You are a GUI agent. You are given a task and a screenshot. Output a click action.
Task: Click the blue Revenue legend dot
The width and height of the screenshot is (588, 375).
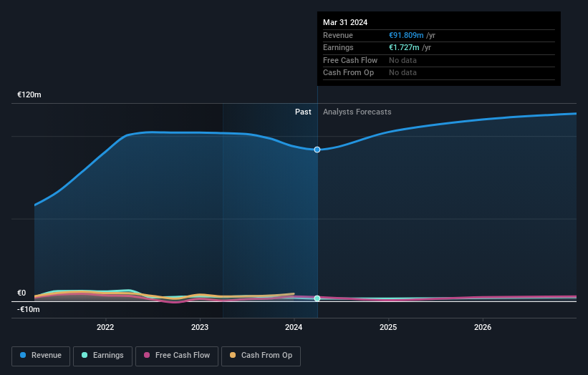coord(23,355)
